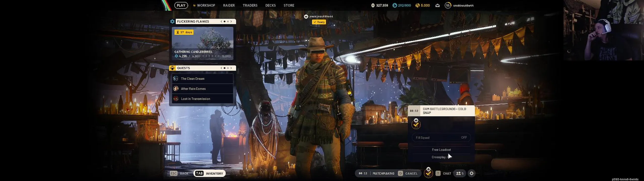The width and height of the screenshot is (644, 181).
Task: Click the Matchmaking status label
Action: 383,173
